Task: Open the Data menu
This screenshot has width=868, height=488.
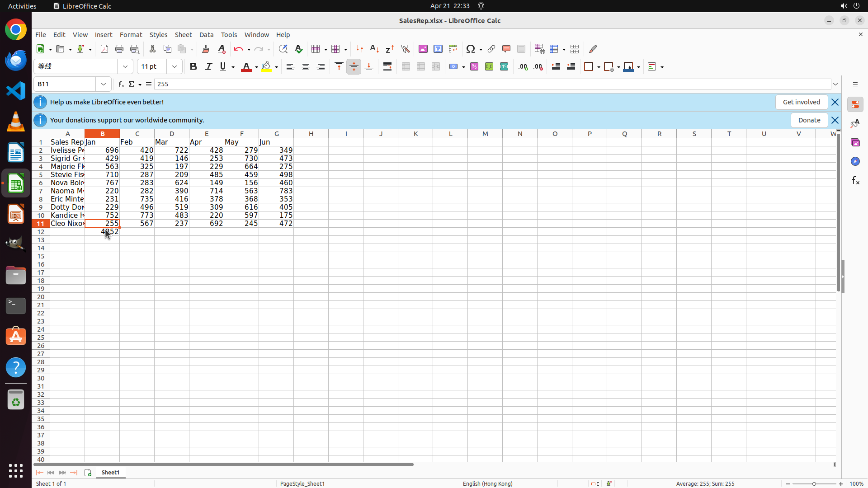Action: (x=206, y=35)
